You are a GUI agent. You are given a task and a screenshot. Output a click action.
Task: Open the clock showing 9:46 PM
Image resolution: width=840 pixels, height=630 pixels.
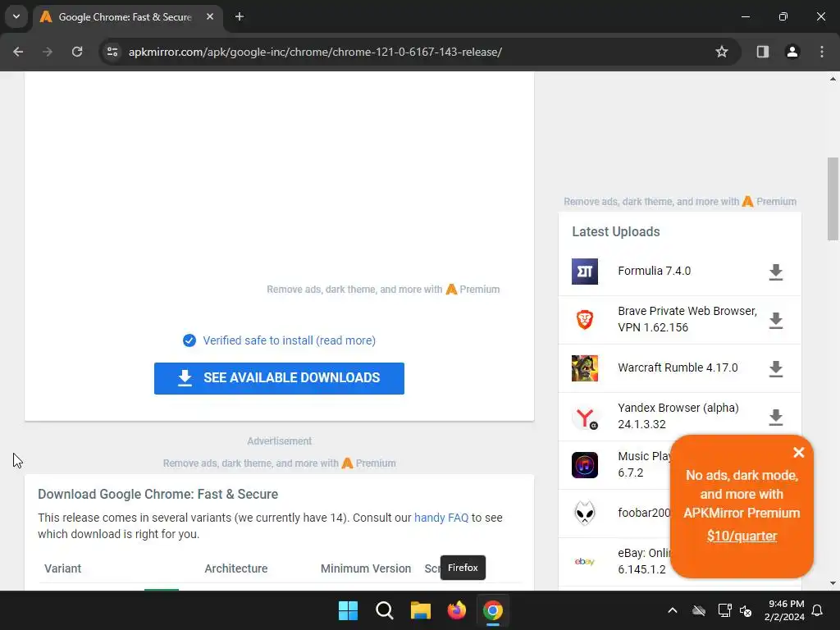pyautogui.click(x=785, y=610)
